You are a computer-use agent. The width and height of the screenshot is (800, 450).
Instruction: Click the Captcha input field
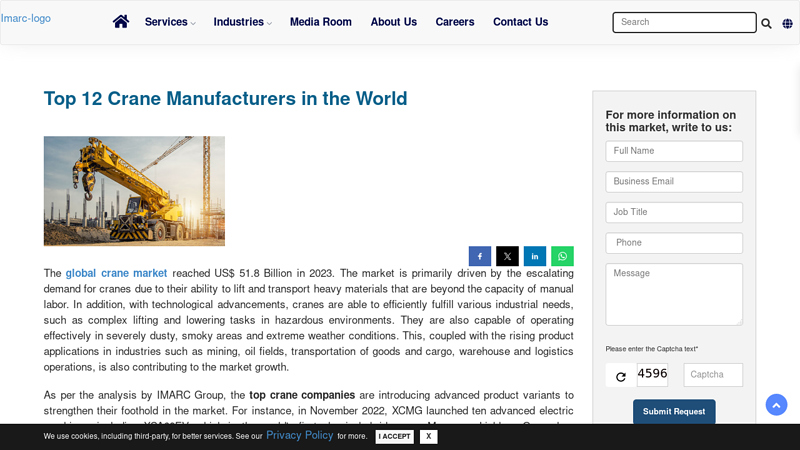point(713,375)
